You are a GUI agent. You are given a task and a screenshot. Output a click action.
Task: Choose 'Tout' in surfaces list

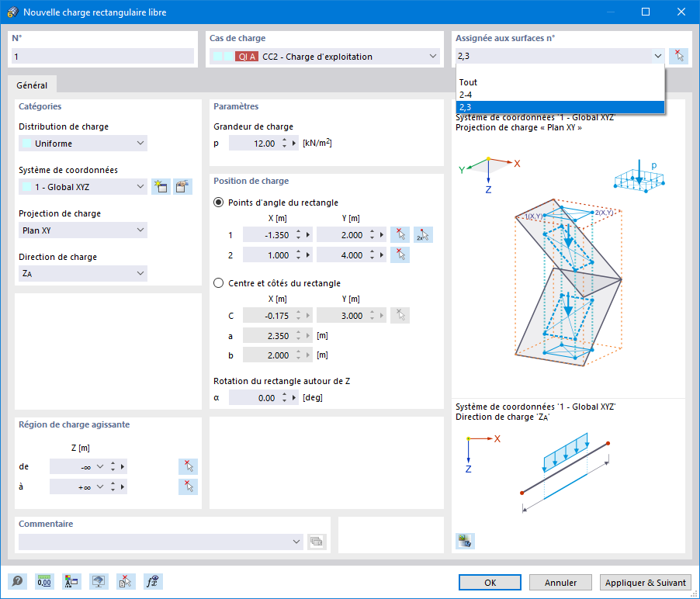click(560, 82)
